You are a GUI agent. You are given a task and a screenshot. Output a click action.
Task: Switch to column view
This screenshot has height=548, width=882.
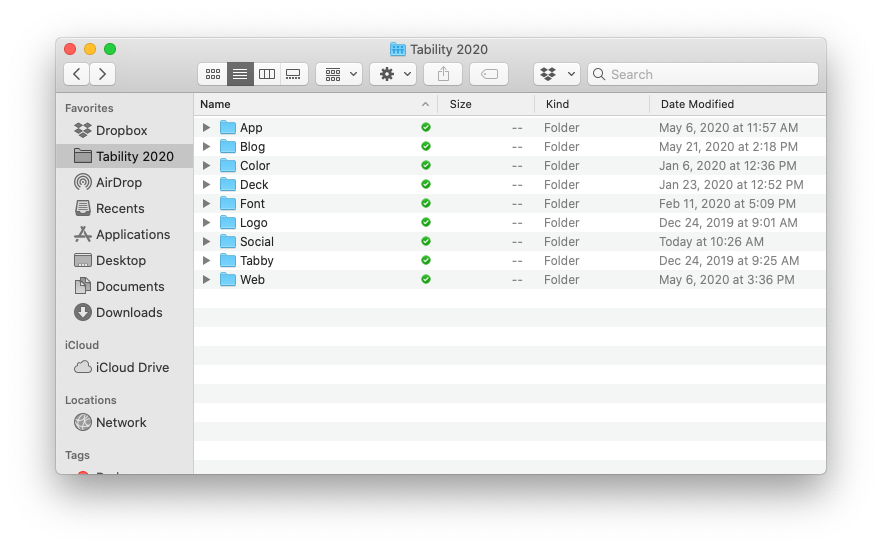pos(267,74)
